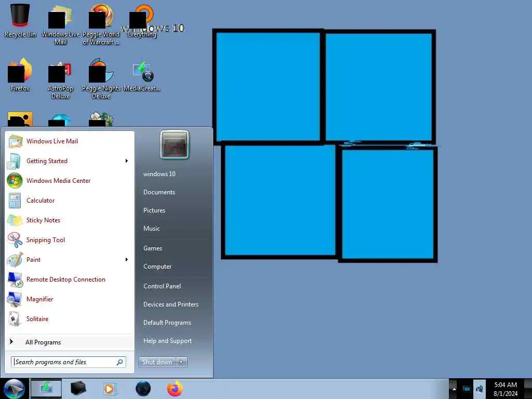Open Devices and Printers
Screen dimensions: 532x399
pyautogui.click(x=170, y=304)
